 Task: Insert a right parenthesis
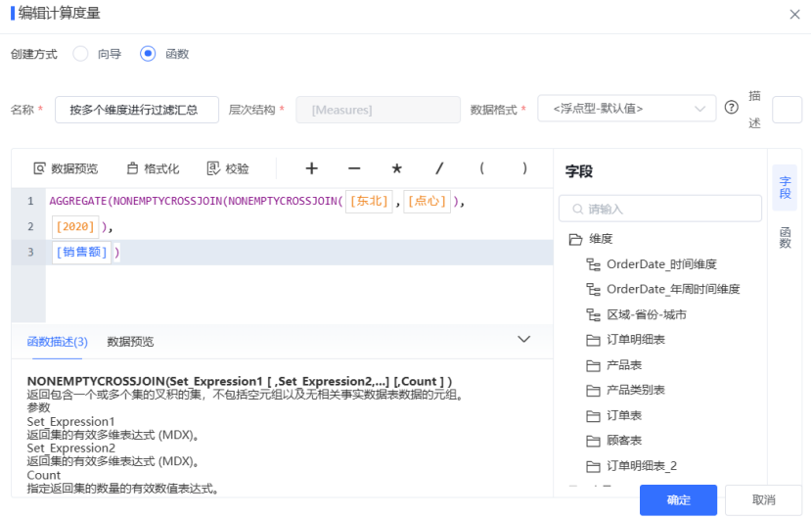524,168
